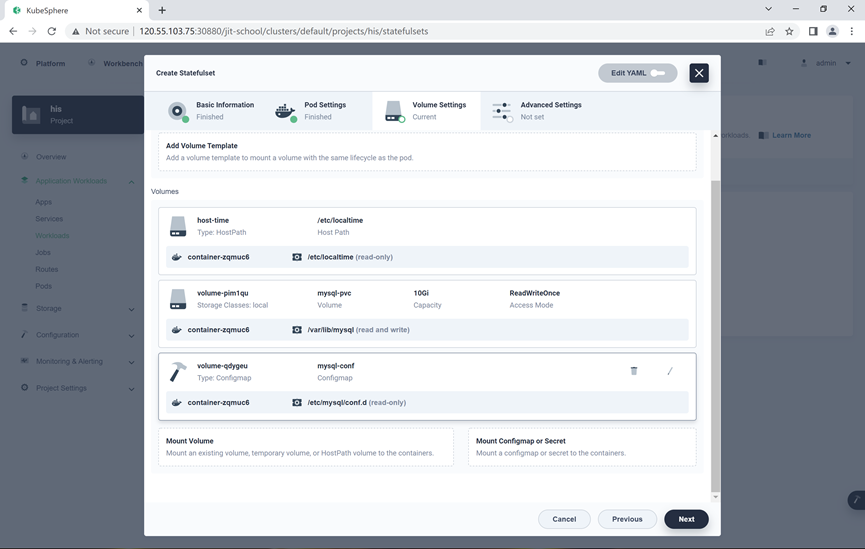This screenshot has width=865, height=549.
Task: Bookmark this page with star icon
Action: tap(789, 31)
